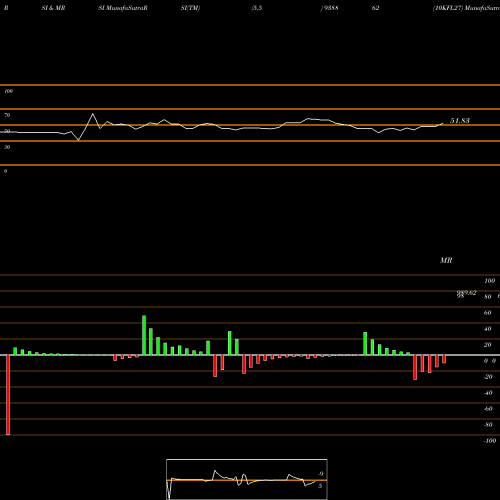Screen dimensions: 500x500
Task: Click the RSI axis label 70
Action: (x=7, y=115)
